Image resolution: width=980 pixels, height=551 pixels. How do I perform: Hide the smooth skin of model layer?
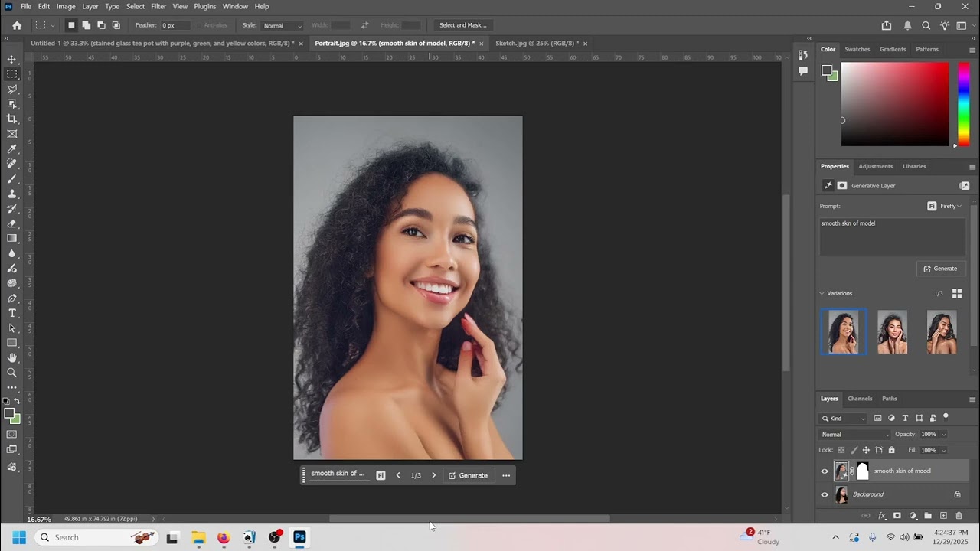pos(825,471)
